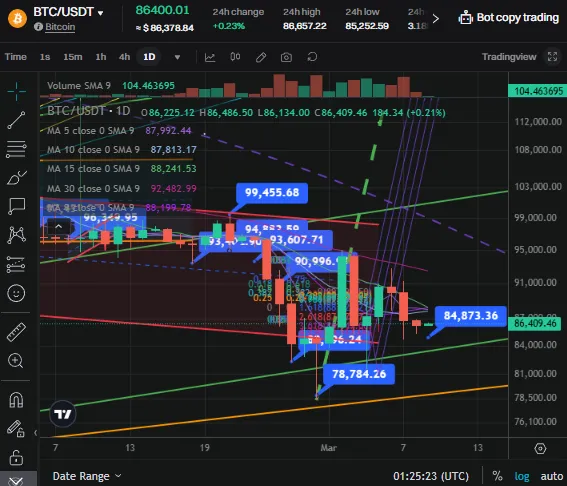The height and width of the screenshot is (486, 567).
Task: Click the 24h low value 85,252.59
Action: [367, 26]
